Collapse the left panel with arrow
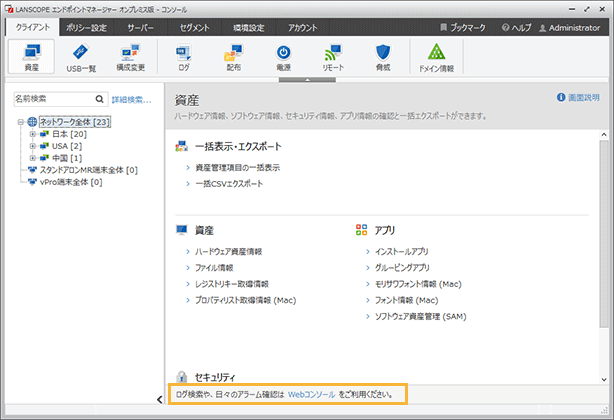The width and height of the screenshot is (614, 420). [x=160, y=399]
